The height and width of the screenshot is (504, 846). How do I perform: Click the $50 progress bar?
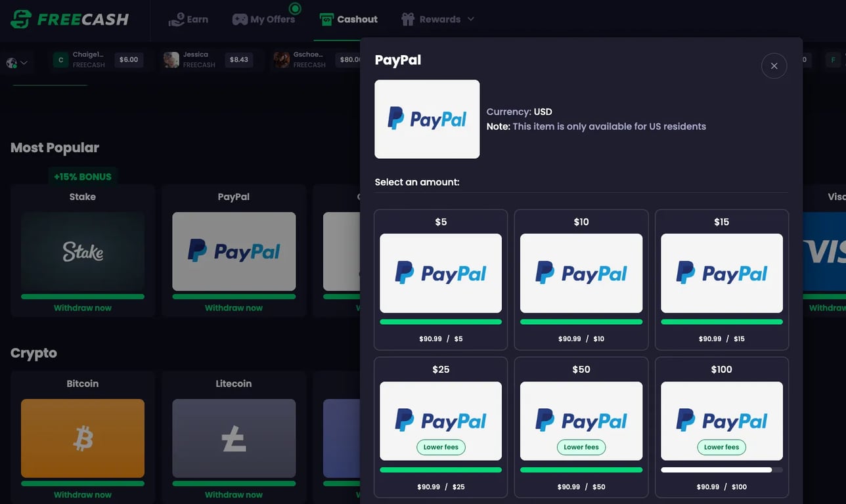(581, 470)
